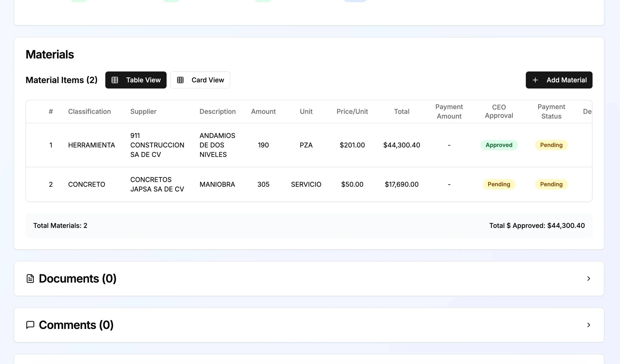
Task: Expand the Comments (0) section chevron
Action: (589, 325)
